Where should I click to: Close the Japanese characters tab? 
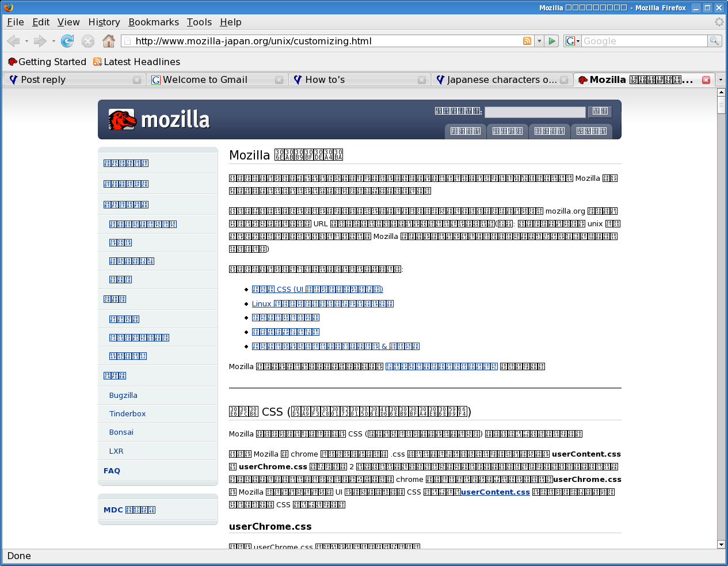[x=564, y=80]
